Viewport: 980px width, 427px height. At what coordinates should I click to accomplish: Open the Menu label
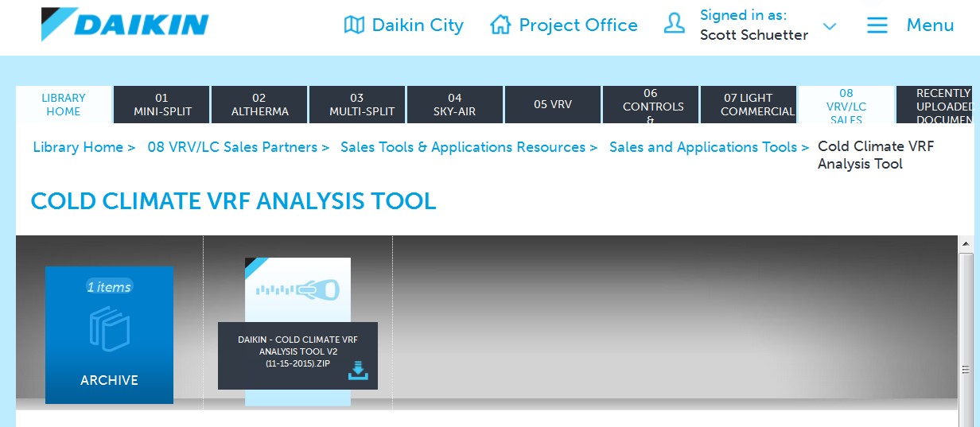930,25
